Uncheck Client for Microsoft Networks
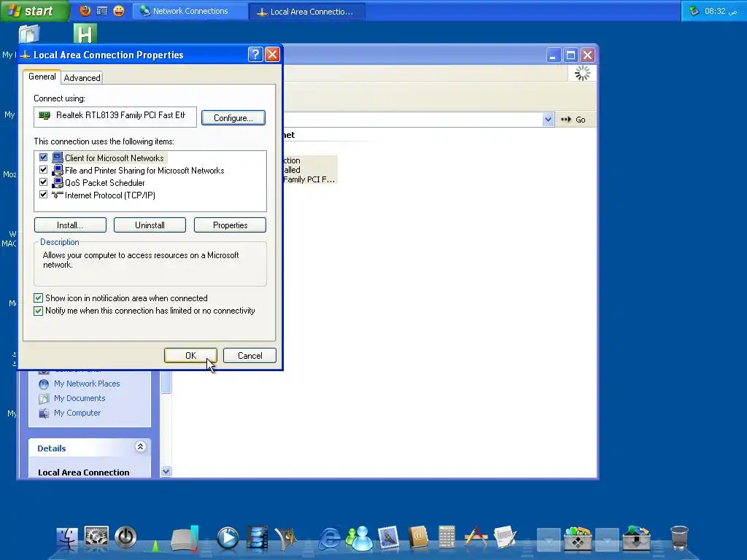The height and width of the screenshot is (560, 747). tap(43, 157)
